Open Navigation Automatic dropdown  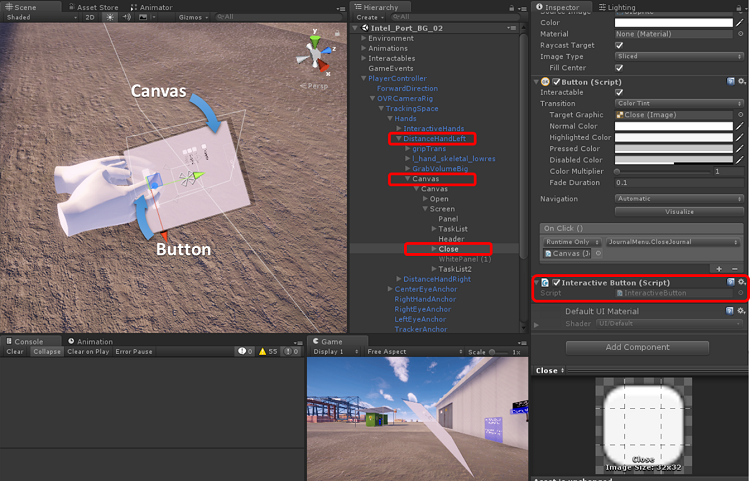[679, 198]
